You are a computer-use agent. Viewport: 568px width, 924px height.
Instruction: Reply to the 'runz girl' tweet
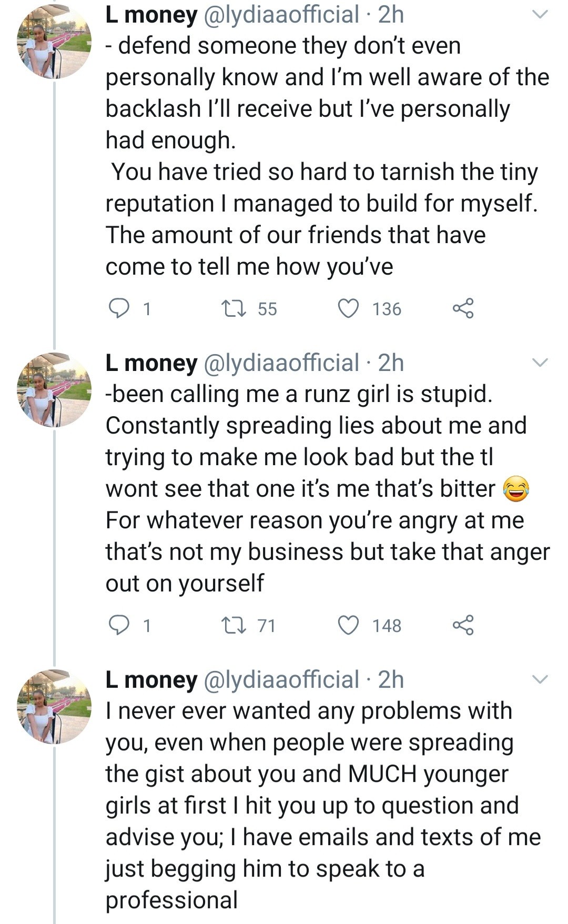click(119, 625)
